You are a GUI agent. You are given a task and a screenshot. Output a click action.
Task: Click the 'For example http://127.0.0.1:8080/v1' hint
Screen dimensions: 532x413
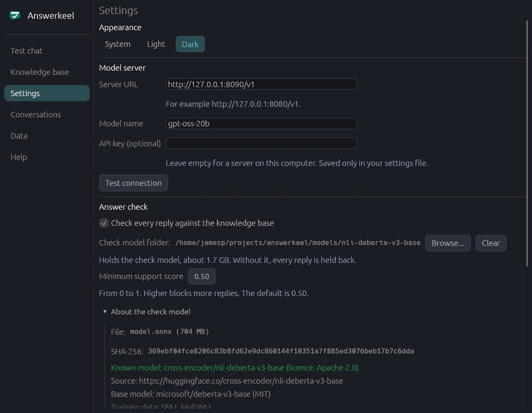233,104
